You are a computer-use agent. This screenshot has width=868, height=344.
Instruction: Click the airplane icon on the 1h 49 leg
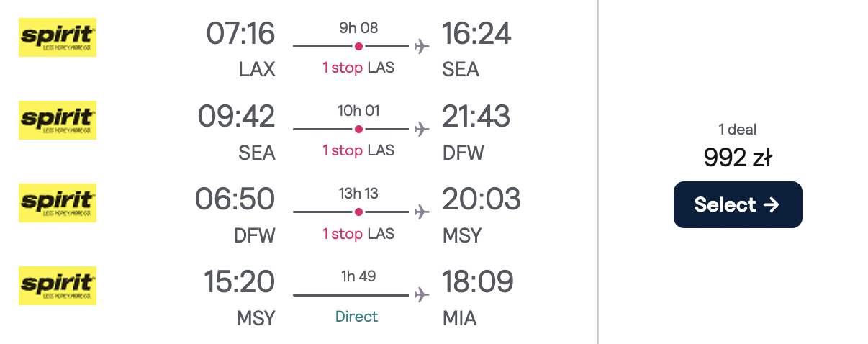pyautogui.click(x=422, y=295)
